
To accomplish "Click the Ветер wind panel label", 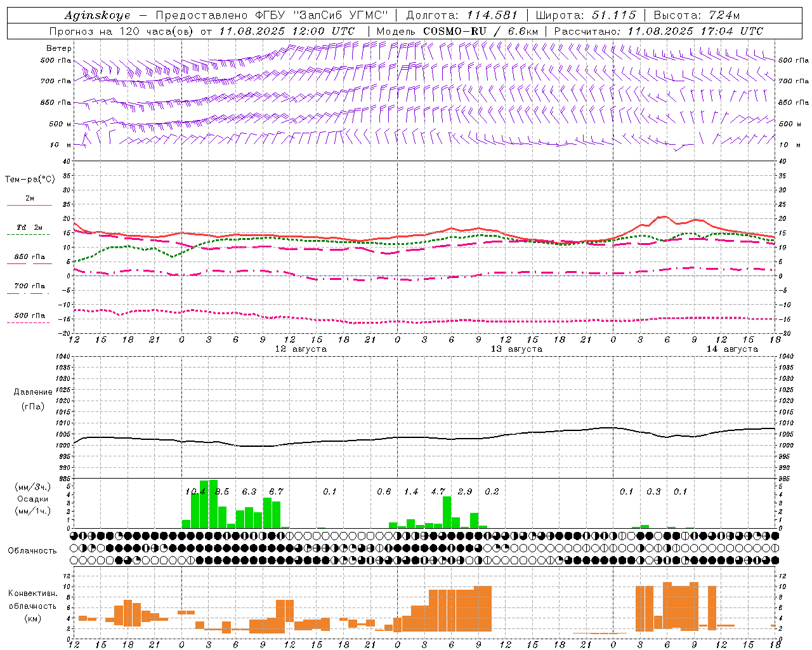I will pyautogui.click(x=58, y=48).
